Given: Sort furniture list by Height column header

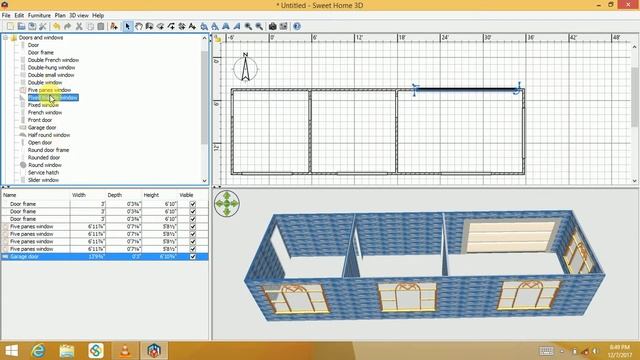Looking at the screenshot, I should [160, 195].
